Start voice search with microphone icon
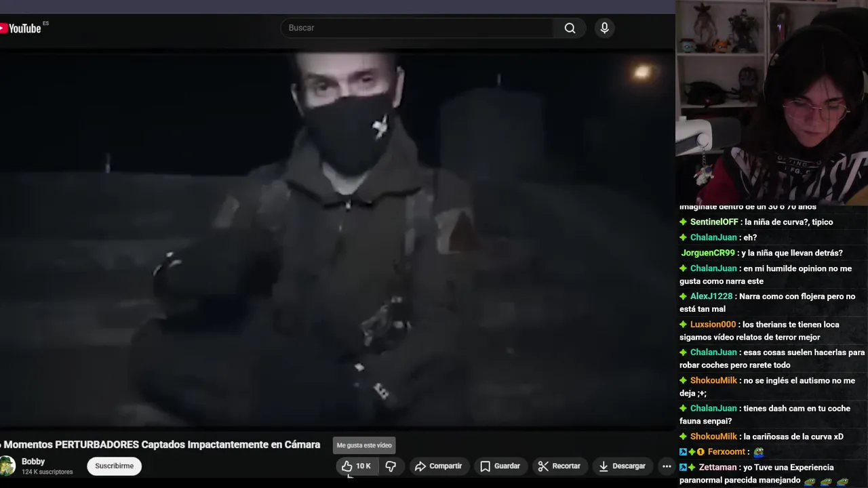Screen dimensions: 868x488 click(604, 28)
